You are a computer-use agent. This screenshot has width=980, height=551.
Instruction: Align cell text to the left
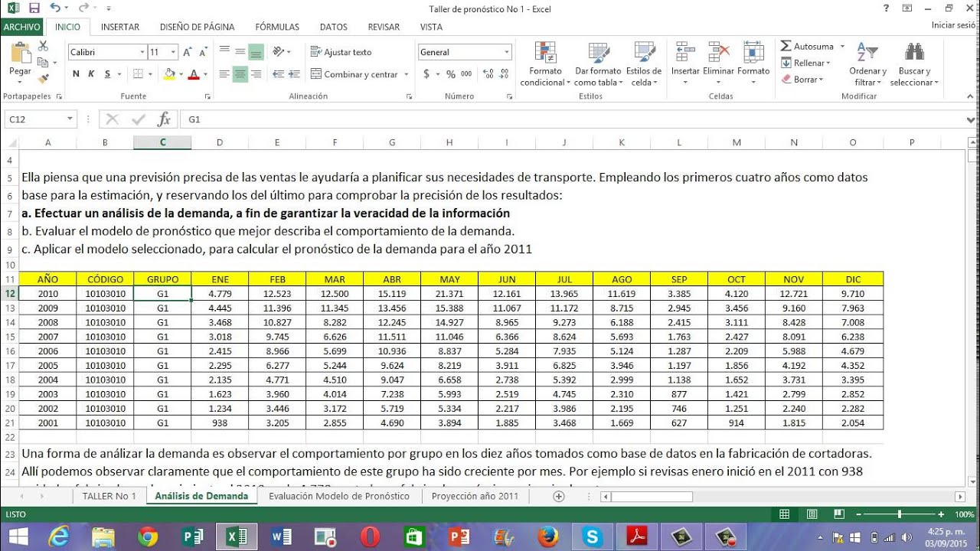(x=224, y=74)
